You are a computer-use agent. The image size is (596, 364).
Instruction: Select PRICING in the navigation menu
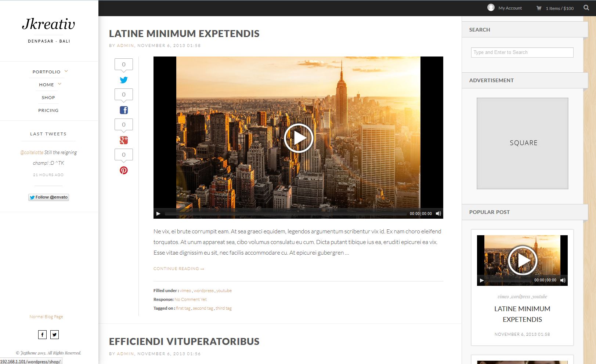(48, 110)
